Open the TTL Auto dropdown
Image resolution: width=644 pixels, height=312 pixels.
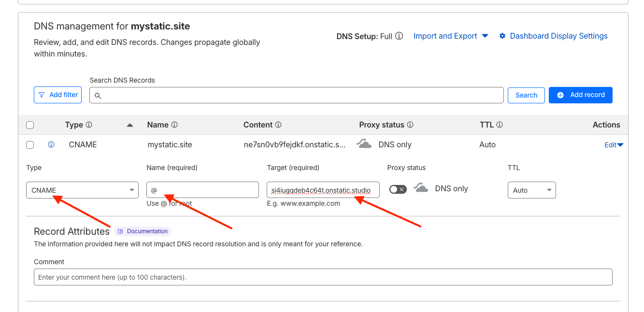531,190
